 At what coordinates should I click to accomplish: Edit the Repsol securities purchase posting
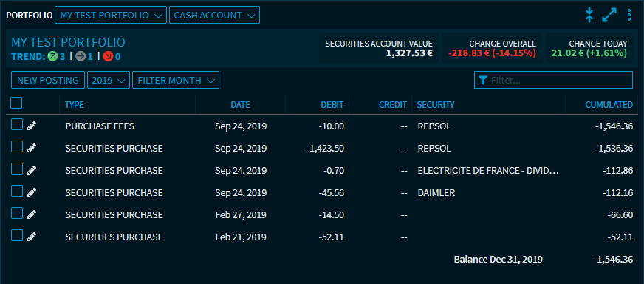click(32, 148)
